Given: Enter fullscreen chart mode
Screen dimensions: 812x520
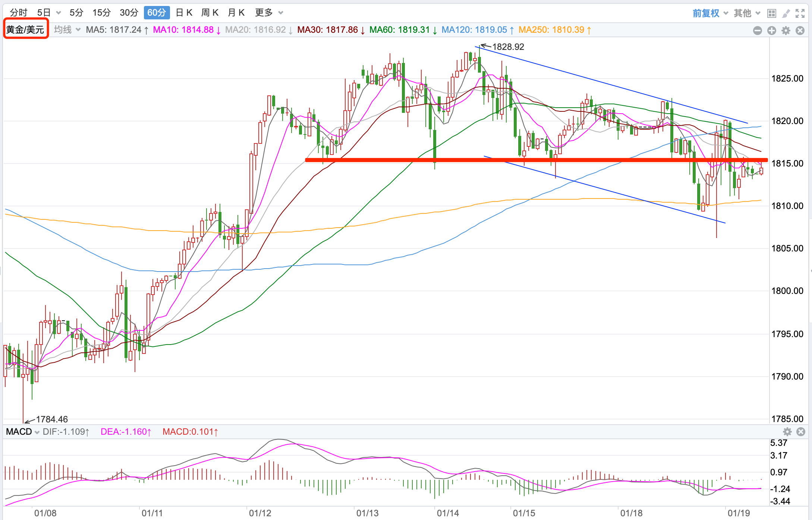Looking at the screenshot, I should [x=800, y=13].
